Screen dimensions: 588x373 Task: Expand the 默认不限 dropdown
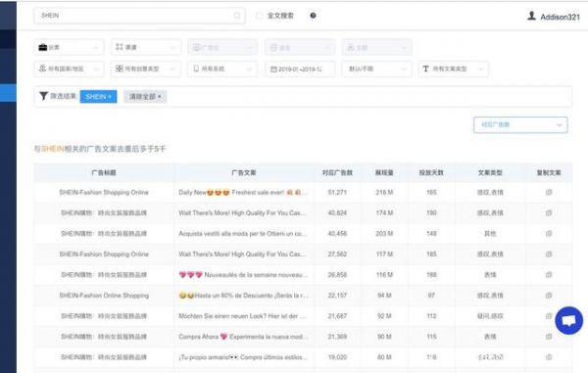[377, 69]
